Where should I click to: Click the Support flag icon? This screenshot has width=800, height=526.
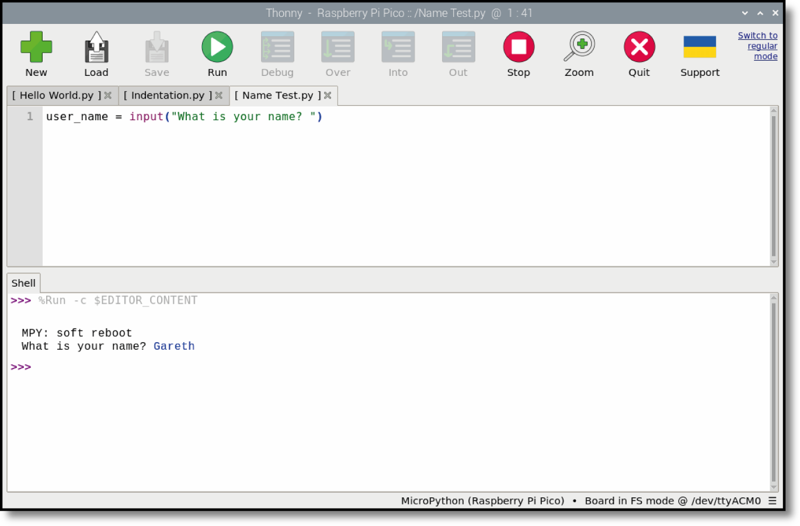699,47
